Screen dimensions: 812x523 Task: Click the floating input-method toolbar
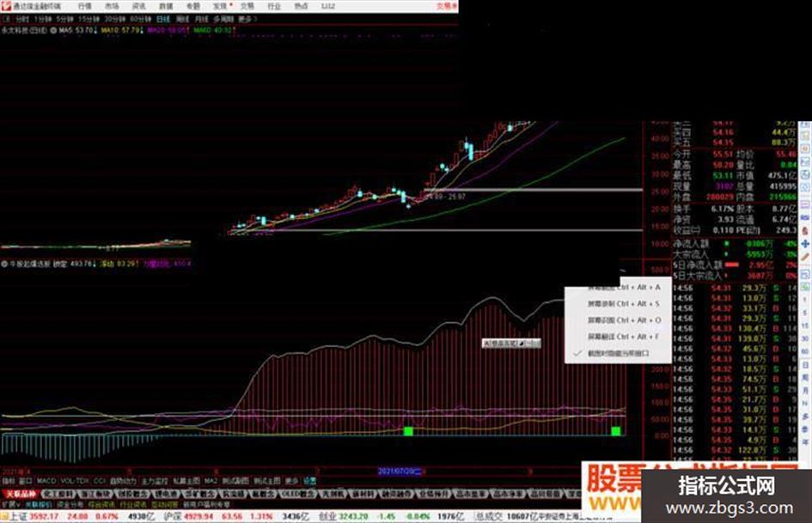coord(511,344)
